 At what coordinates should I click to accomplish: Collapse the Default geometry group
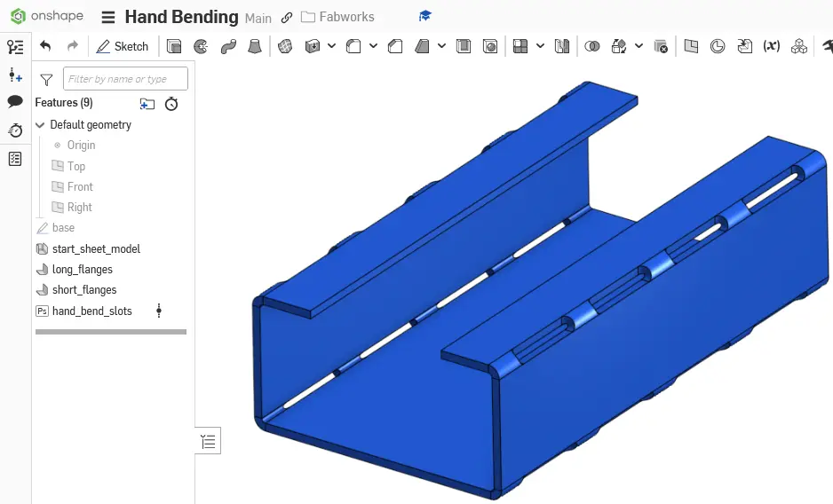point(40,125)
